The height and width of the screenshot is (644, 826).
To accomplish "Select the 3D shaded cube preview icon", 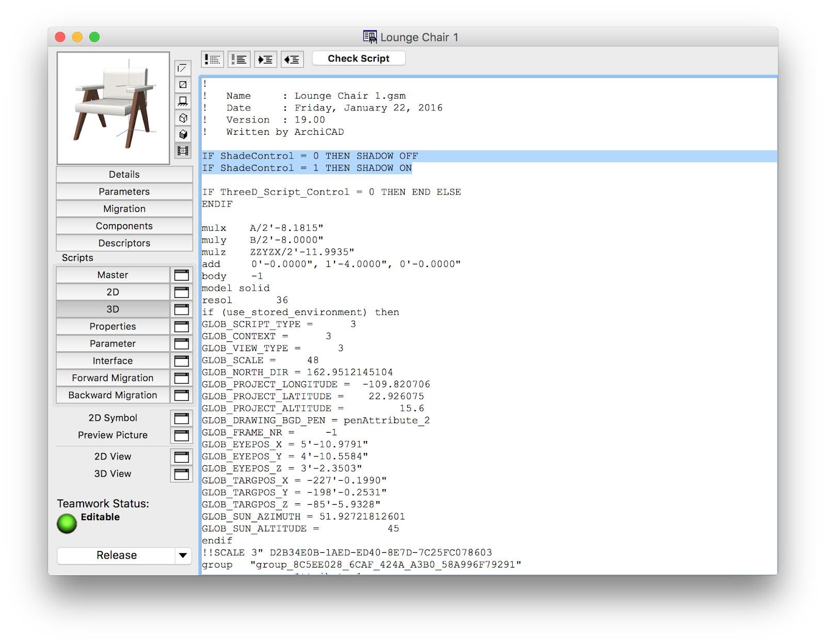I will point(183,135).
